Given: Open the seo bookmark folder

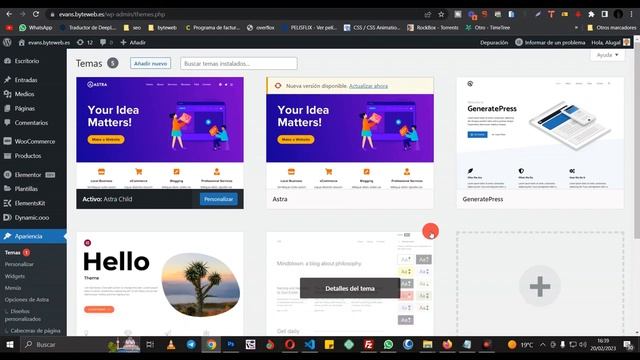Looking at the screenshot, I should pyautogui.click(x=132, y=28).
